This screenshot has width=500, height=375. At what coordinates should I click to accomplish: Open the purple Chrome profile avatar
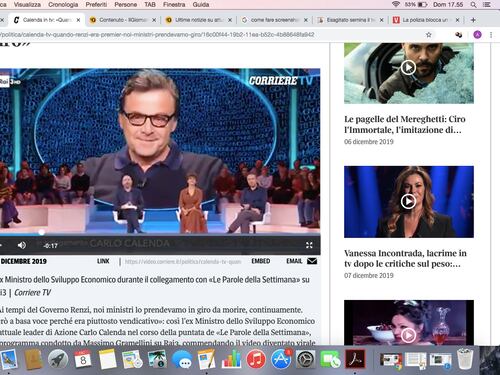477,35
